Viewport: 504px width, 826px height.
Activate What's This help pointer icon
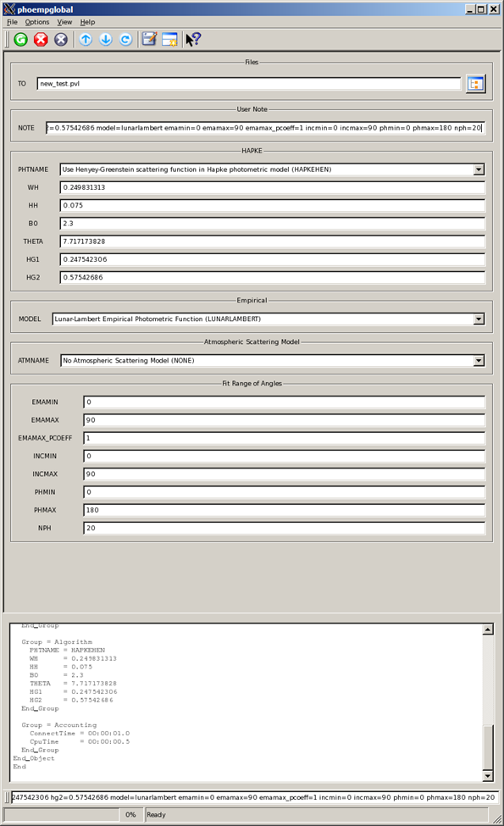coord(193,40)
